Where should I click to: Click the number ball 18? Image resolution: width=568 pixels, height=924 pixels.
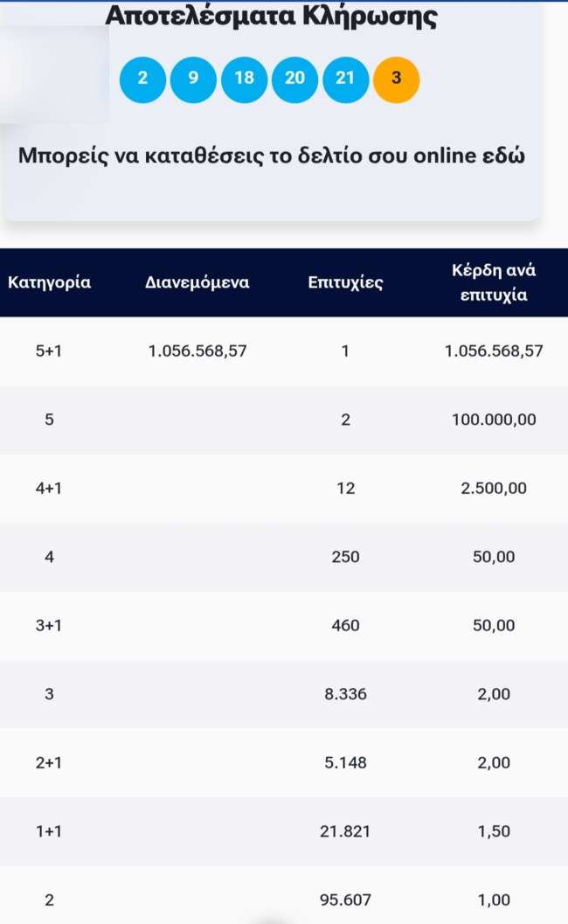click(245, 79)
